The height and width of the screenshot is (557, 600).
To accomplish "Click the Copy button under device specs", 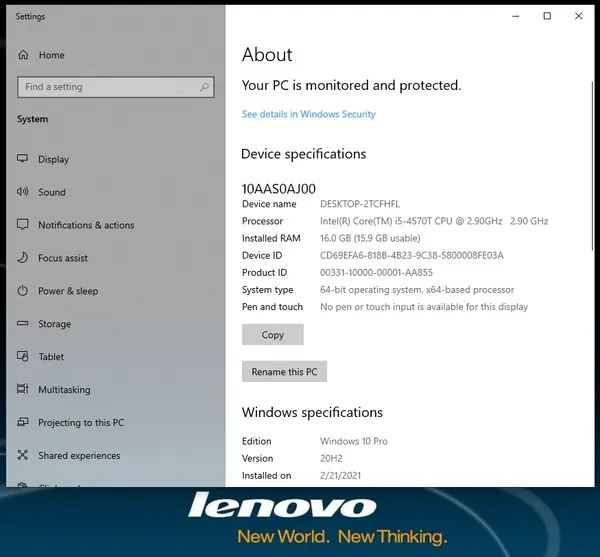I will (272, 334).
